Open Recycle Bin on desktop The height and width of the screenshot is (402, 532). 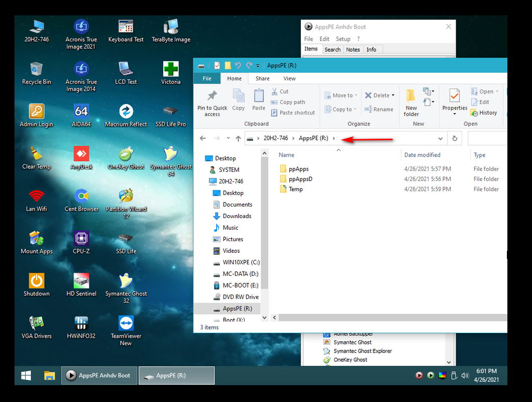36,73
